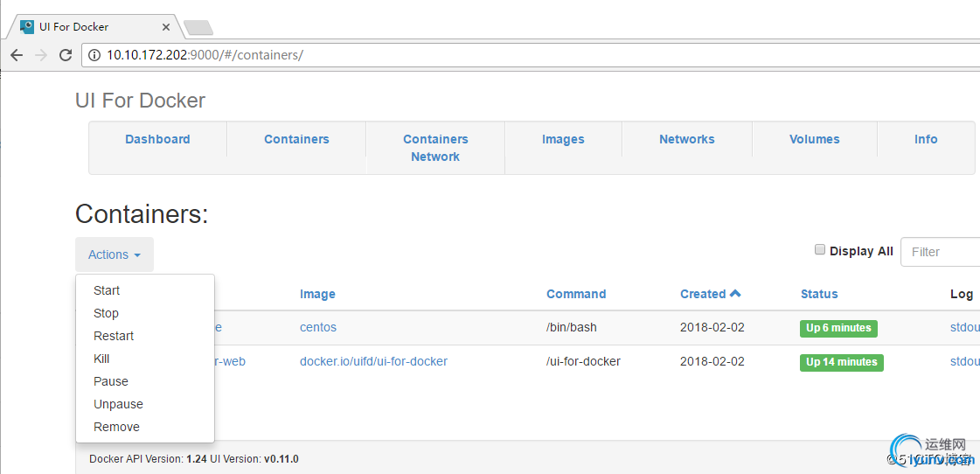The image size is (980, 474).
Task: Open the Containers Network navigation tab
Action: [435, 148]
